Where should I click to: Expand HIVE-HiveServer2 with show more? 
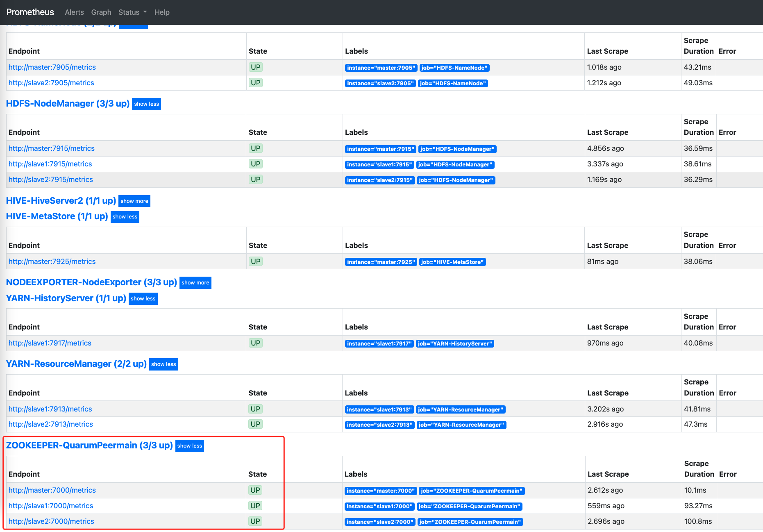[x=134, y=201]
